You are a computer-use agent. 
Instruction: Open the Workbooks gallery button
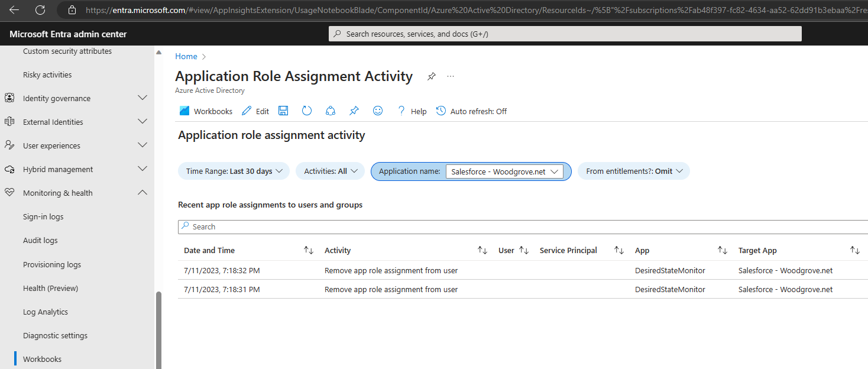tap(206, 111)
